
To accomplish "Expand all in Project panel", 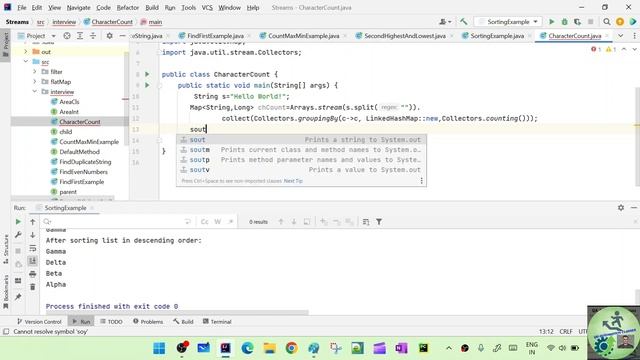I will (80, 36).
